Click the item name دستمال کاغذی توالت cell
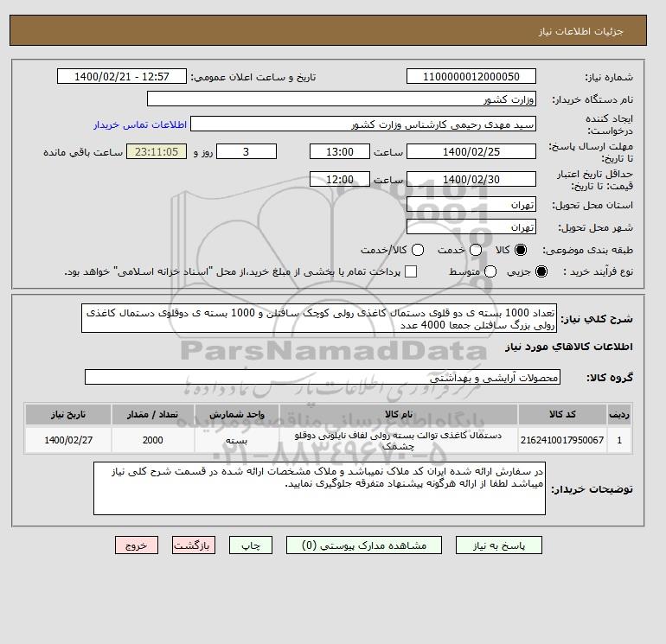 click(399, 440)
